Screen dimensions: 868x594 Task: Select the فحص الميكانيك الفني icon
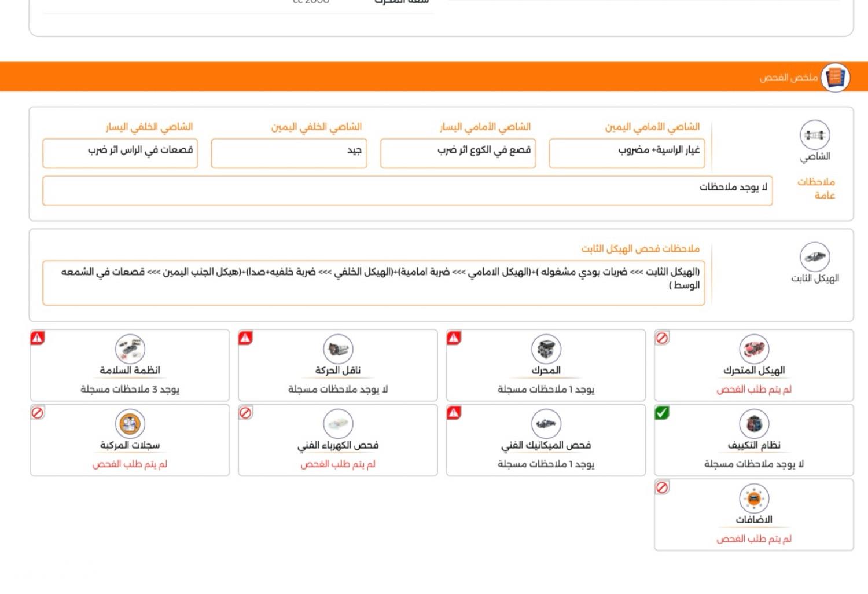[x=546, y=424]
